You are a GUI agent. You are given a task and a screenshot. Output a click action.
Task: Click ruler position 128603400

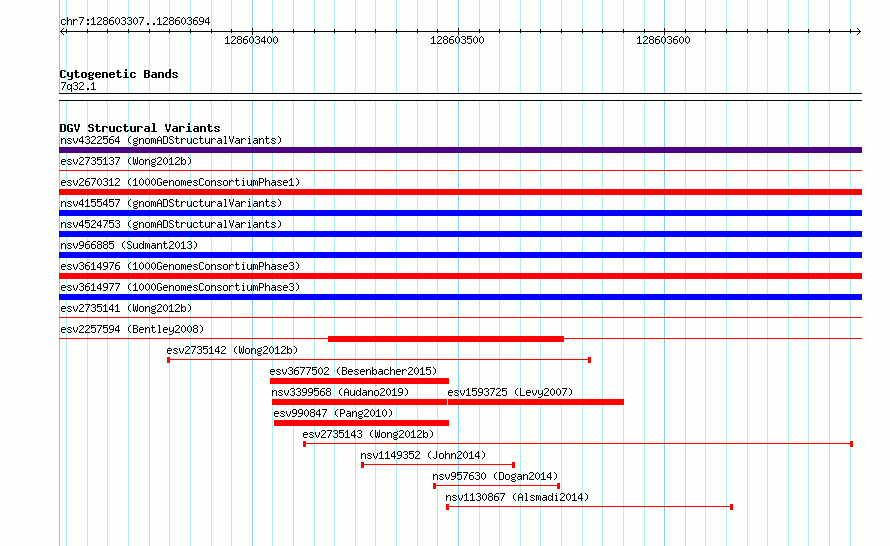point(251,40)
